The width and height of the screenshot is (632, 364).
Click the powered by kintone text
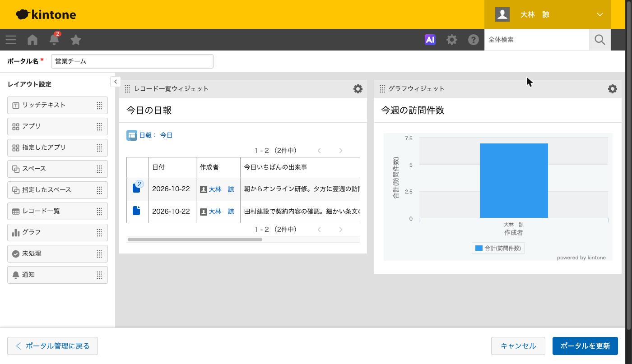tap(581, 258)
